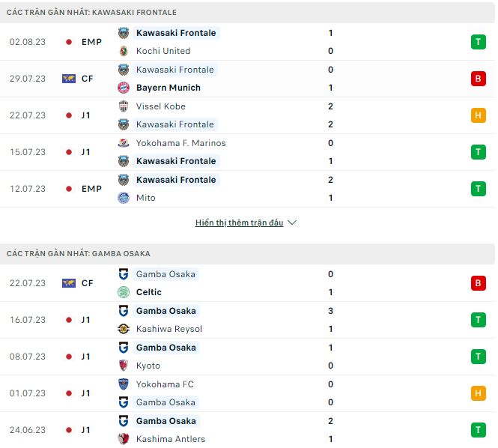Select the EMP competition label on 02.08.23
Viewport: 498px width, 448px height.
[x=91, y=42]
